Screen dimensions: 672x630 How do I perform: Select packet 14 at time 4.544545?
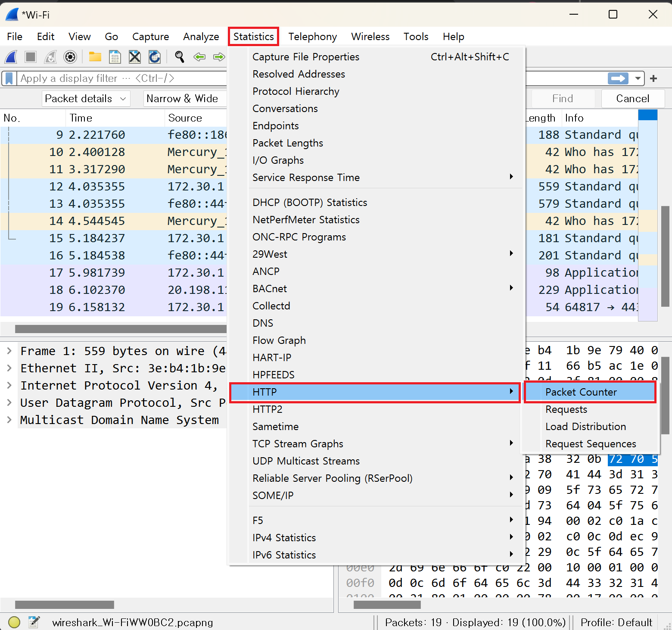[114, 221]
